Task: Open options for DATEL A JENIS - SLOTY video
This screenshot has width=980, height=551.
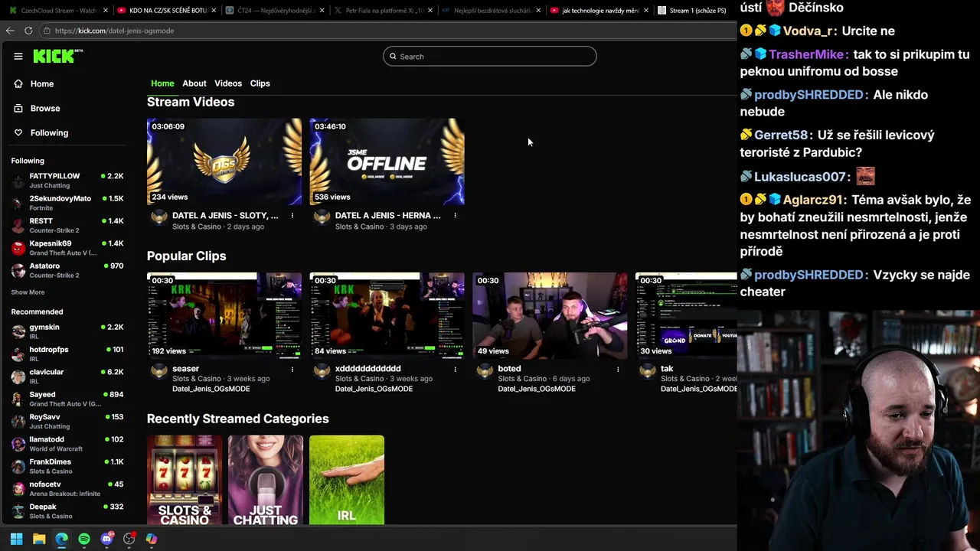Action: (x=292, y=216)
